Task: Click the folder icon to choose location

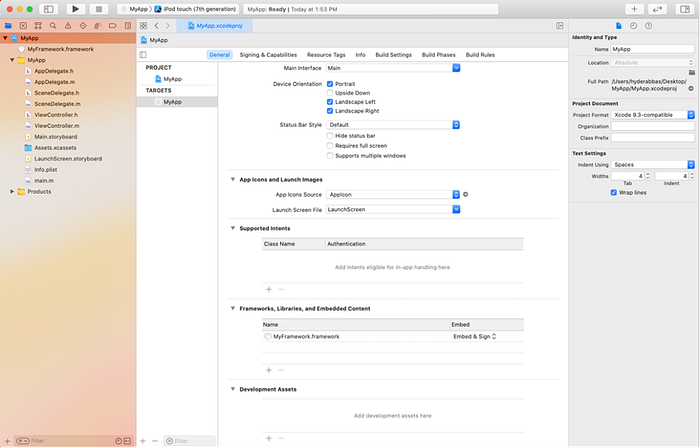Action: [x=692, y=72]
